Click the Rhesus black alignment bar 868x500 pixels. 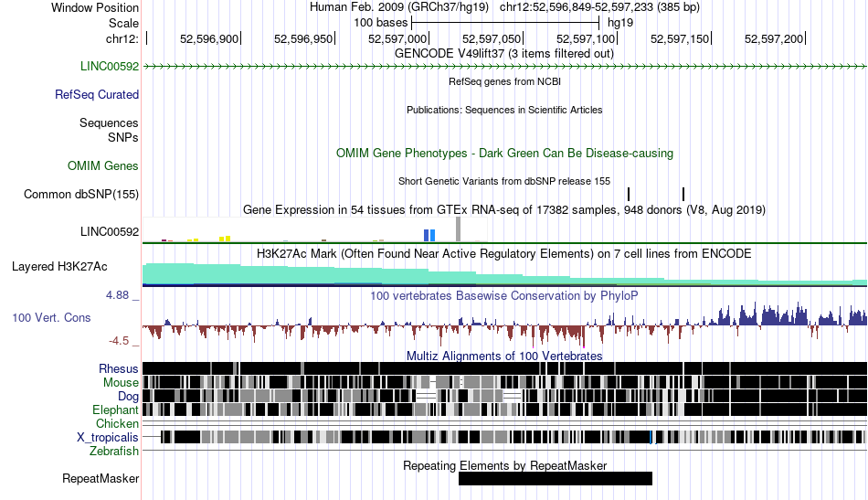tap(505, 368)
